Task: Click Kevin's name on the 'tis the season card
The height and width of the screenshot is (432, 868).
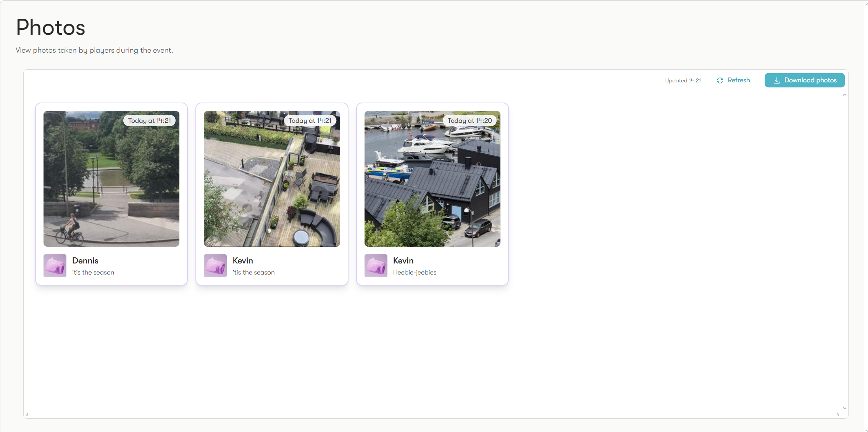Action: (x=243, y=260)
